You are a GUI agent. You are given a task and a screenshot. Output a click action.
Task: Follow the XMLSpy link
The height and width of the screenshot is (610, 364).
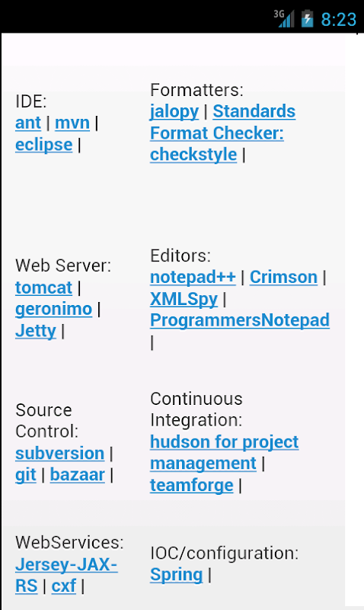point(184,299)
